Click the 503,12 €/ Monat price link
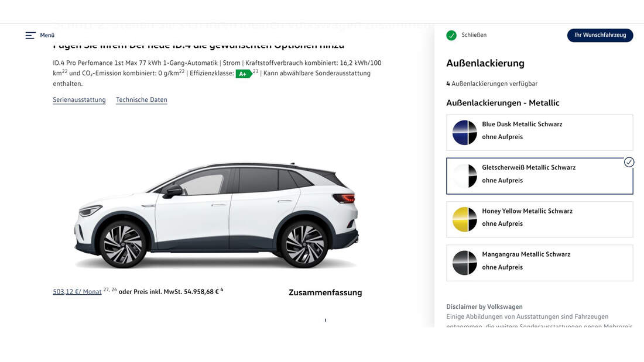Screen dimensions: 644x362 tap(77, 292)
